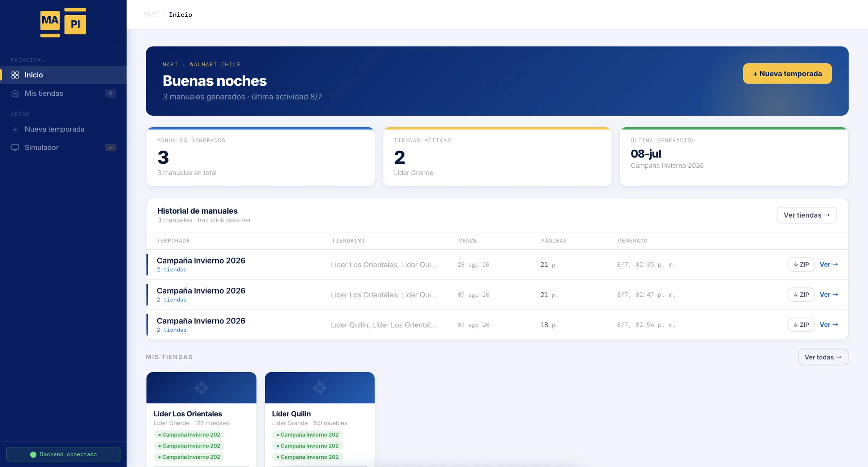Click Ver link for the 02:35 p. m. manual

(x=829, y=265)
